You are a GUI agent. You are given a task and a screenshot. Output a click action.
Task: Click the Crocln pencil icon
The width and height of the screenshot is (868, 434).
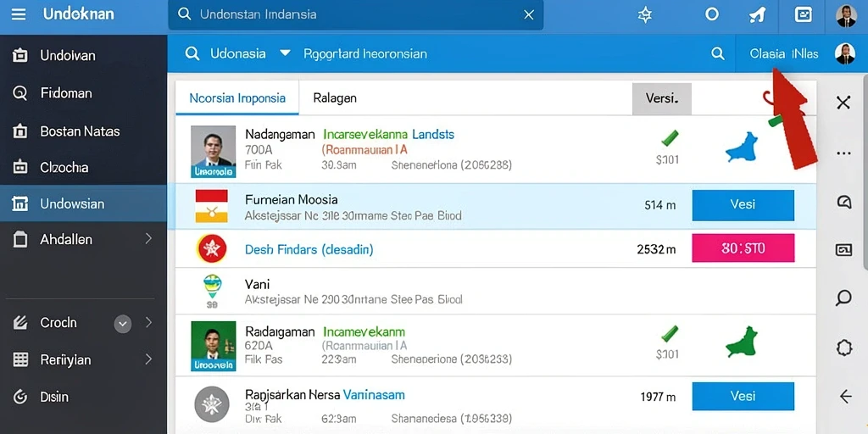click(20, 322)
